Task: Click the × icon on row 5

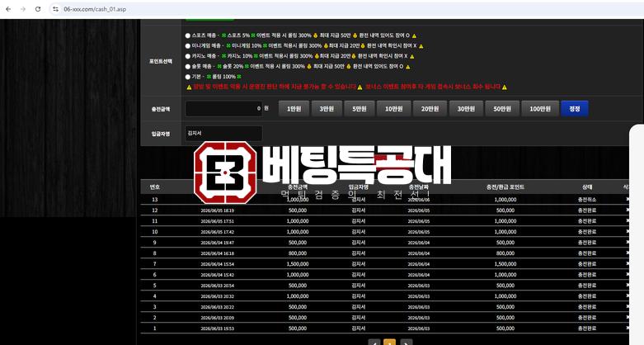Action: (x=628, y=285)
